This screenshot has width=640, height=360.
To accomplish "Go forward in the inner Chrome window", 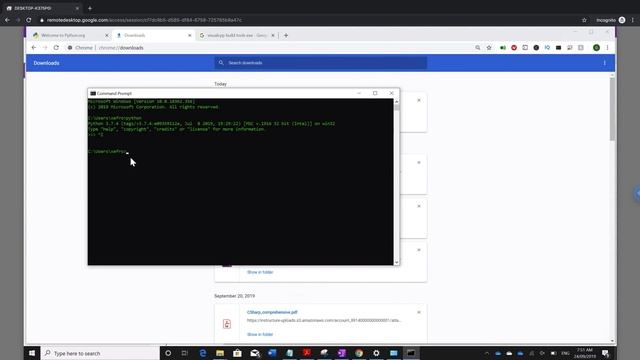I will coord(45,48).
